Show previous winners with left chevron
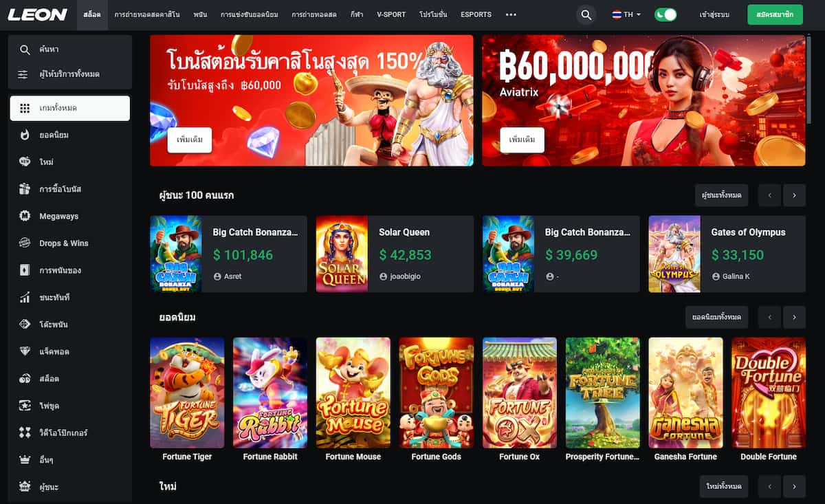Screen dimensions: 825x504 coord(769,195)
